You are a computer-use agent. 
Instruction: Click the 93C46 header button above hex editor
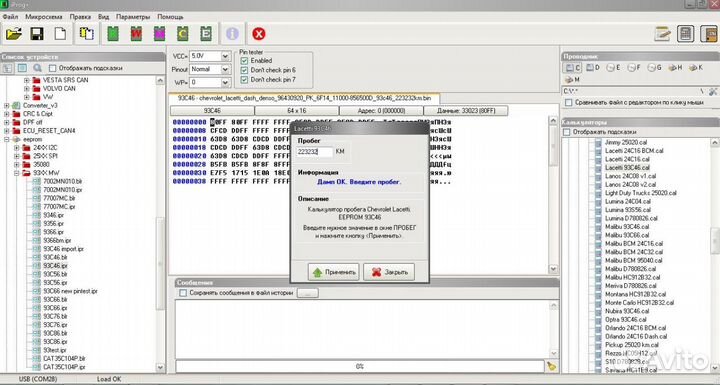click(x=212, y=111)
